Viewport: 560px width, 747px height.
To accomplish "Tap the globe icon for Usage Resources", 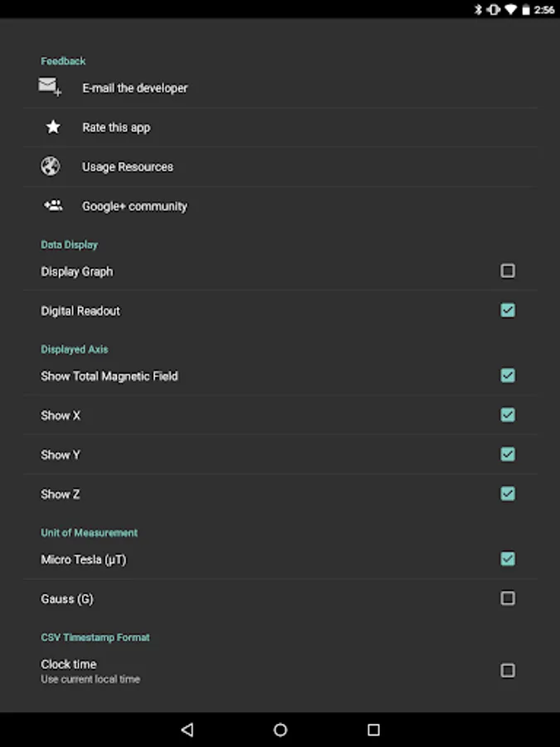I will pos(51,166).
